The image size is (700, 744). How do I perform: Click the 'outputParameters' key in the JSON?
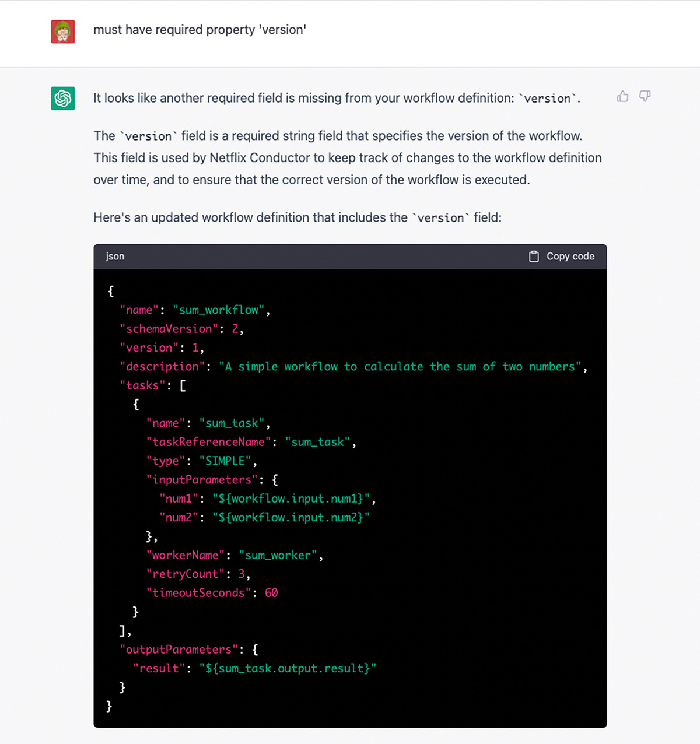pyautogui.click(x=178, y=649)
